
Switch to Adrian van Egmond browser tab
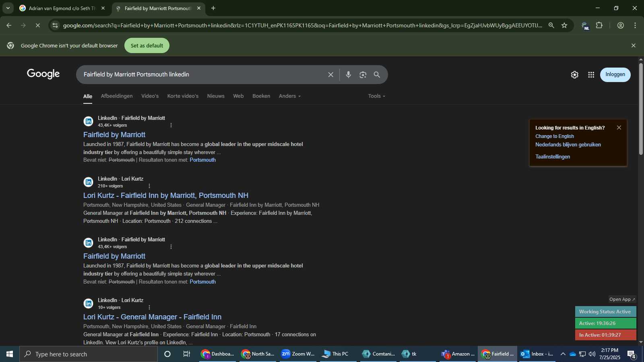point(62,8)
